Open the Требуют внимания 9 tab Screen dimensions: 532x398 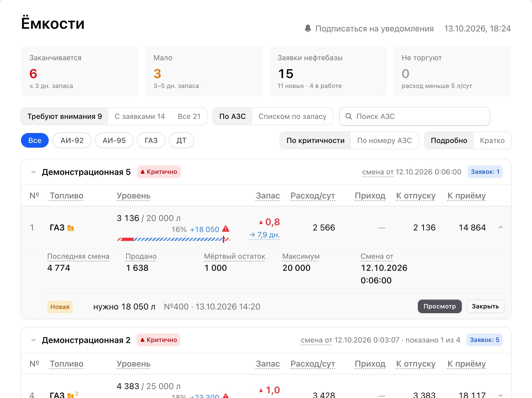pyautogui.click(x=65, y=116)
